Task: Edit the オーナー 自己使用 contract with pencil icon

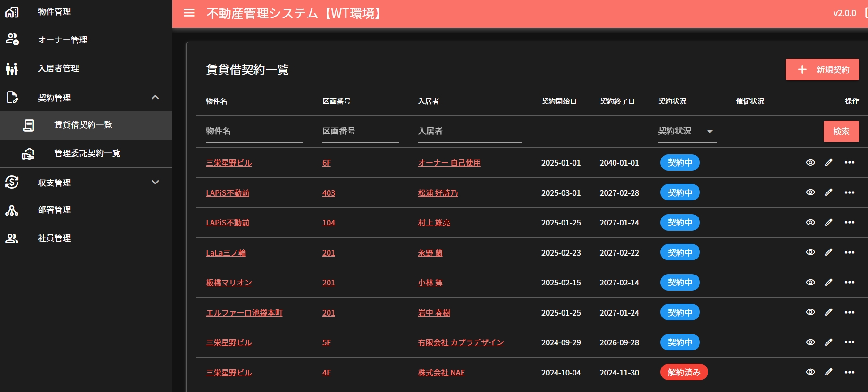Action: [828, 162]
